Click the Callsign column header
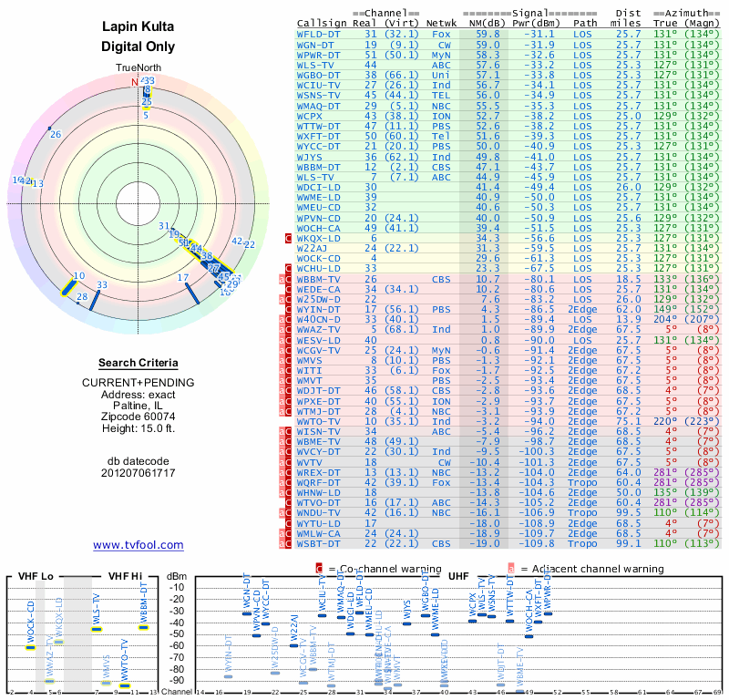This screenshot has height=700, width=729. 323,24
